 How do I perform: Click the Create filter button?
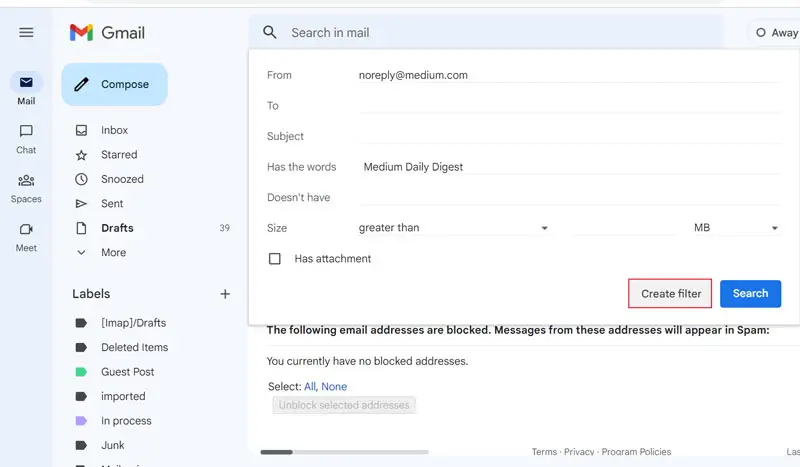click(670, 293)
